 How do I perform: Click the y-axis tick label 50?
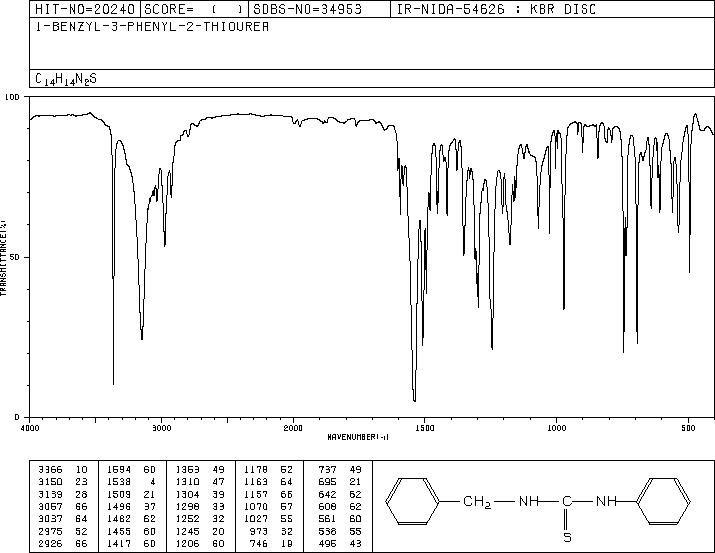point(16,257)
